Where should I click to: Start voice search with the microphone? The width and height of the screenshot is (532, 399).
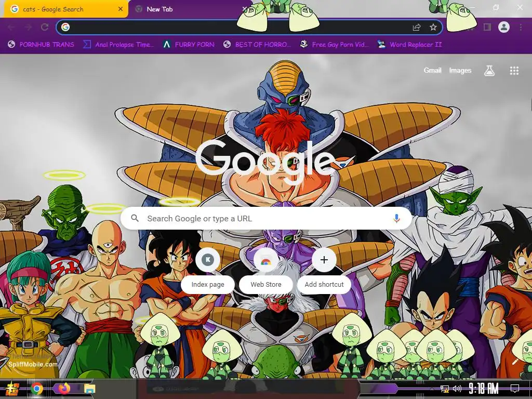coord(396,218)
